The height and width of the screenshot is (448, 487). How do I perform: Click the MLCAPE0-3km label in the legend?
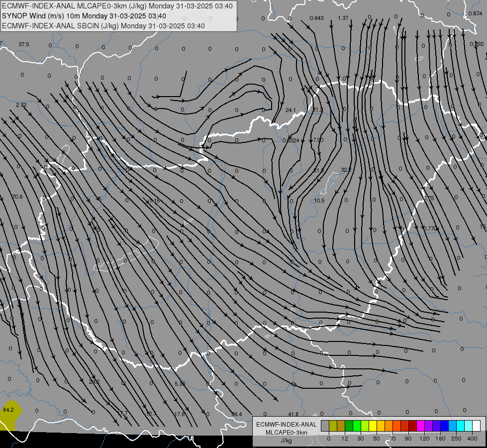pos(287,433)
